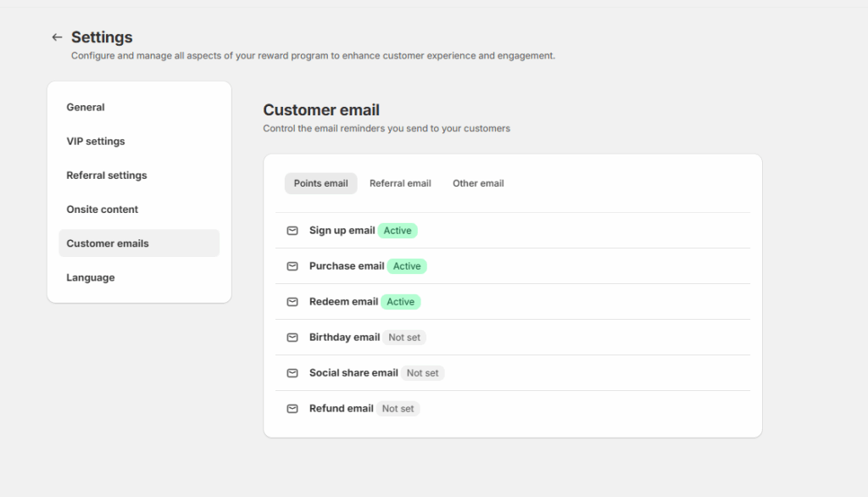Click the envelope icon for Redeem email
Viewport: 868px width, 497px height.
(x=292, y=302)
